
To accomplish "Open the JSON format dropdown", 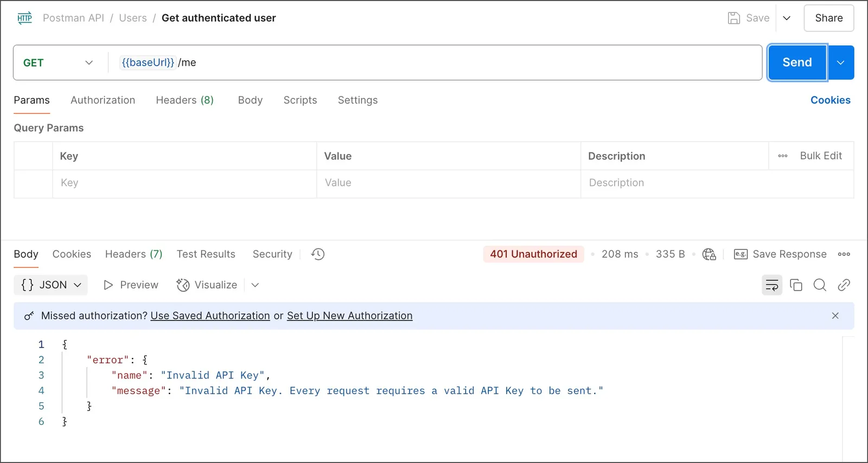I will [x=51, y=285].
